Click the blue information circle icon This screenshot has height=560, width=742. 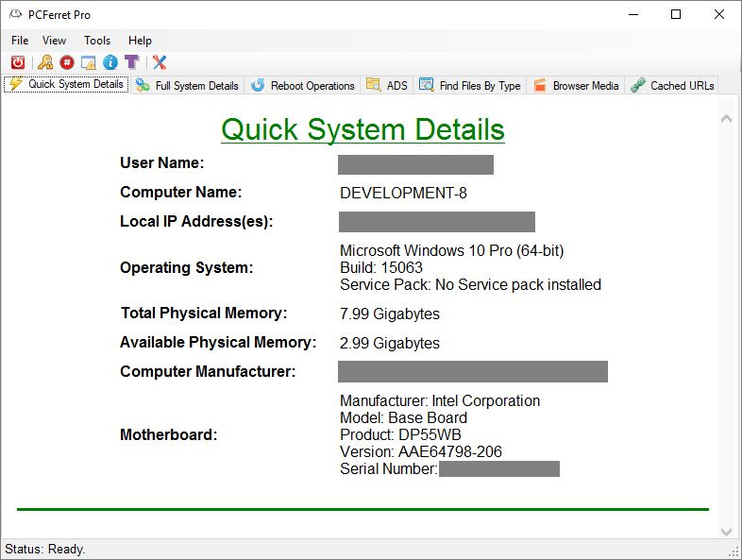[x=110, y=62]
